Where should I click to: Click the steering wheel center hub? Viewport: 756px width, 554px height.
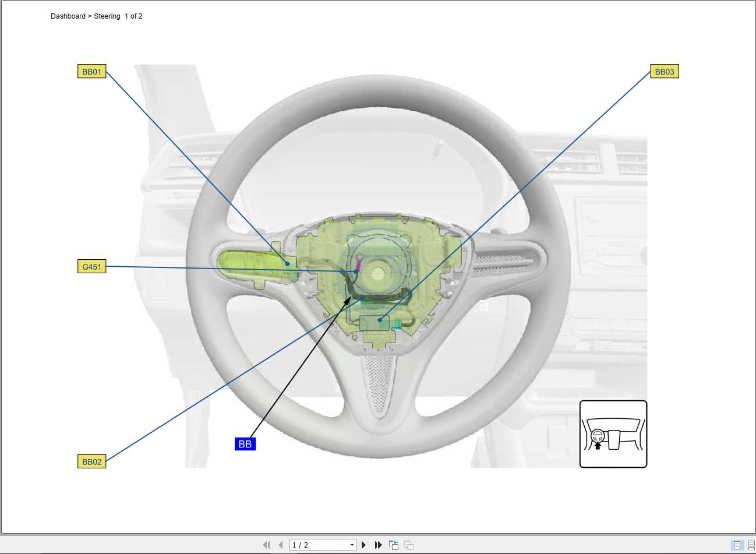[379, 273]
